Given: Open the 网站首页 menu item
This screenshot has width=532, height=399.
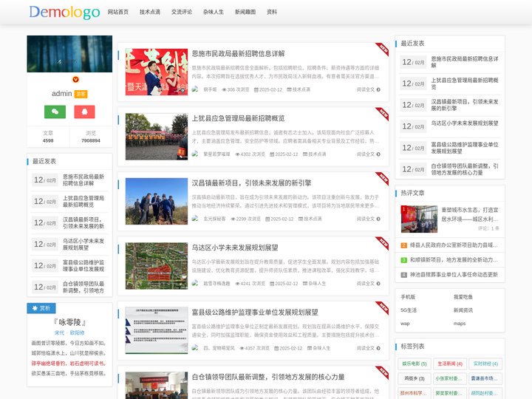Looking at the screenshot, I should [x=118, y=12].
